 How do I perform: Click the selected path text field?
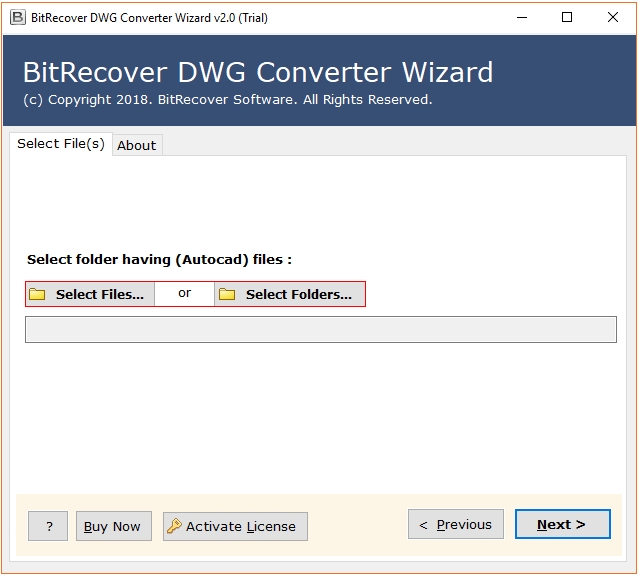coord(321,329)
